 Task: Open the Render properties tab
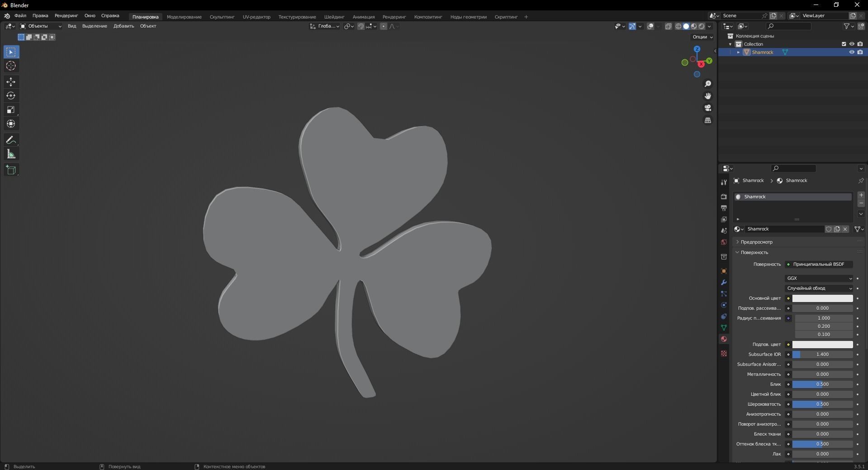724,197
